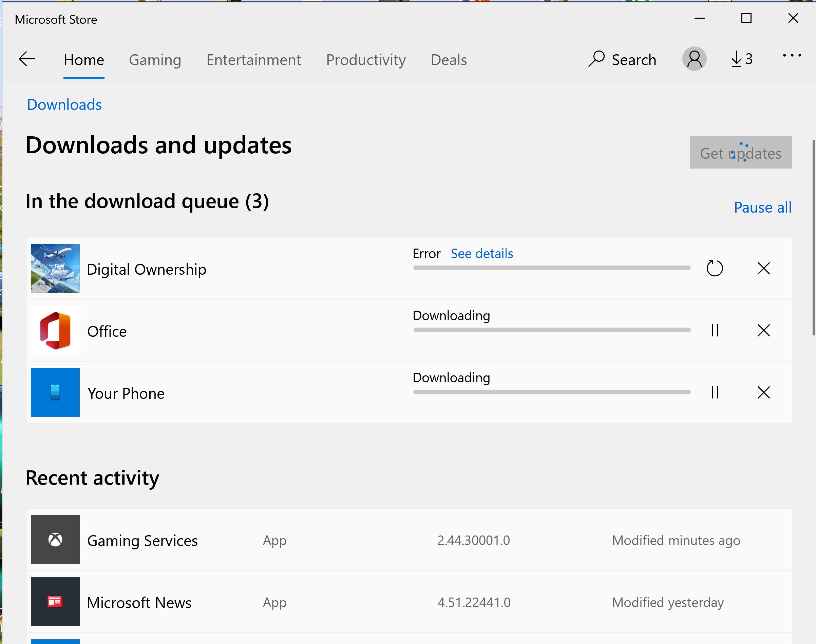This screenshot has width=816, height=644.
Task: Pause the Office download
Action: pos(715,330)
